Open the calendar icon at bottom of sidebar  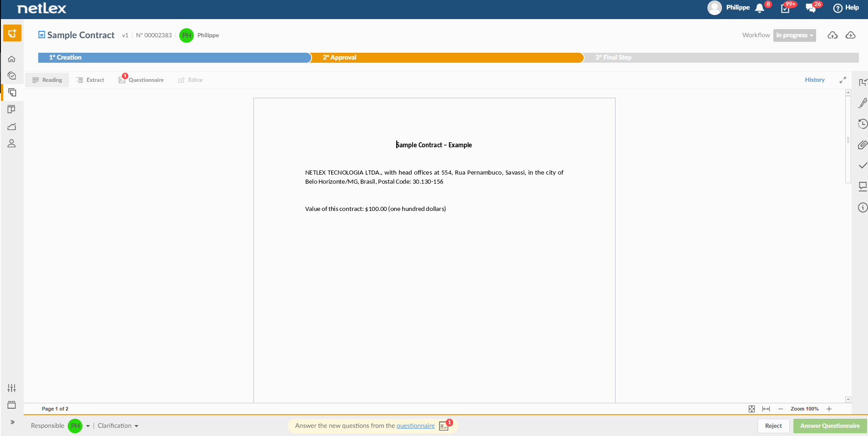coord(12,405)
